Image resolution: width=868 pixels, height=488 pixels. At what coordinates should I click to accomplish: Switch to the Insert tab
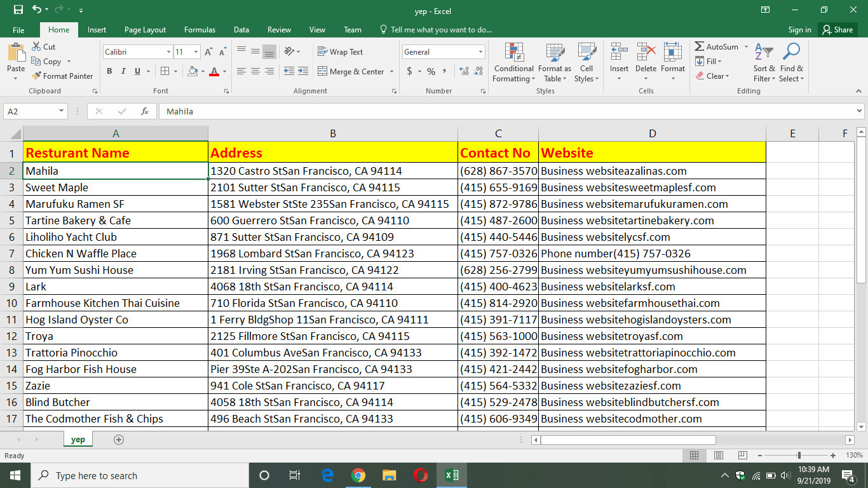tap(97, 30)
